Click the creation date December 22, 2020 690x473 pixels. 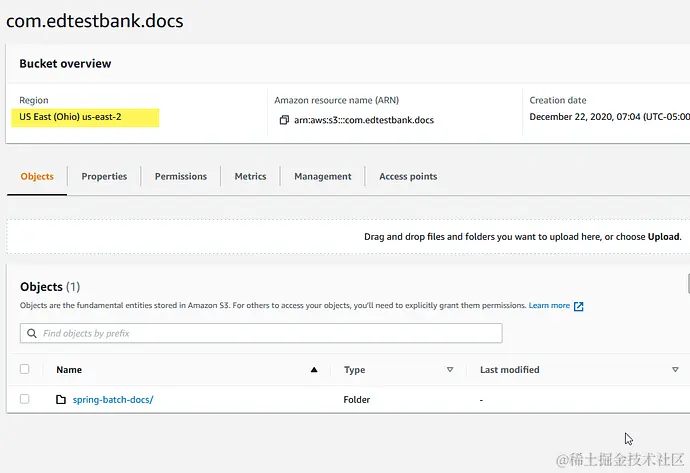(609, 117)
